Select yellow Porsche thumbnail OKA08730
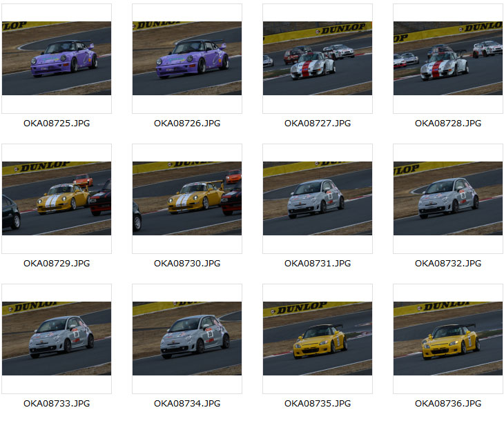Image resolution: width=504 pixels, height=421 pixels. pyautogui.click(x=187, y=198)
